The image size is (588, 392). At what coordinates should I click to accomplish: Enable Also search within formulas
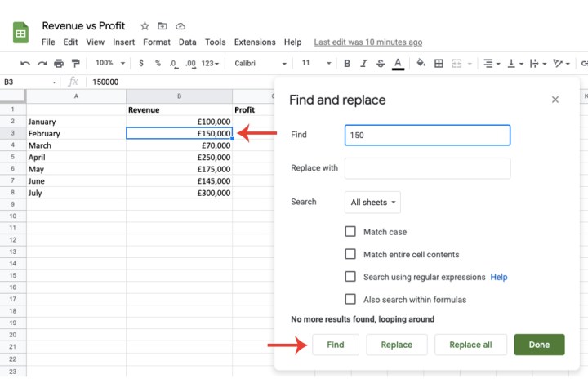350,299
